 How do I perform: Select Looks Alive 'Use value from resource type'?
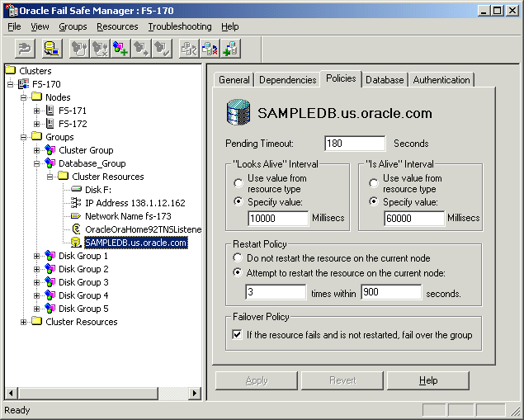pos(238,183)
